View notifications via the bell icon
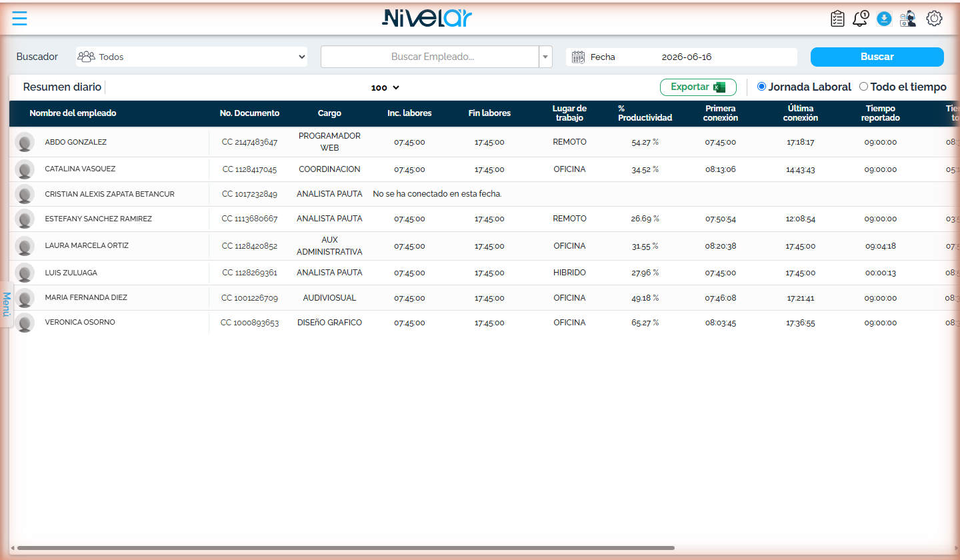Viewport: 960px width, 560px height. pyautogui.click(x=861, y=19)
